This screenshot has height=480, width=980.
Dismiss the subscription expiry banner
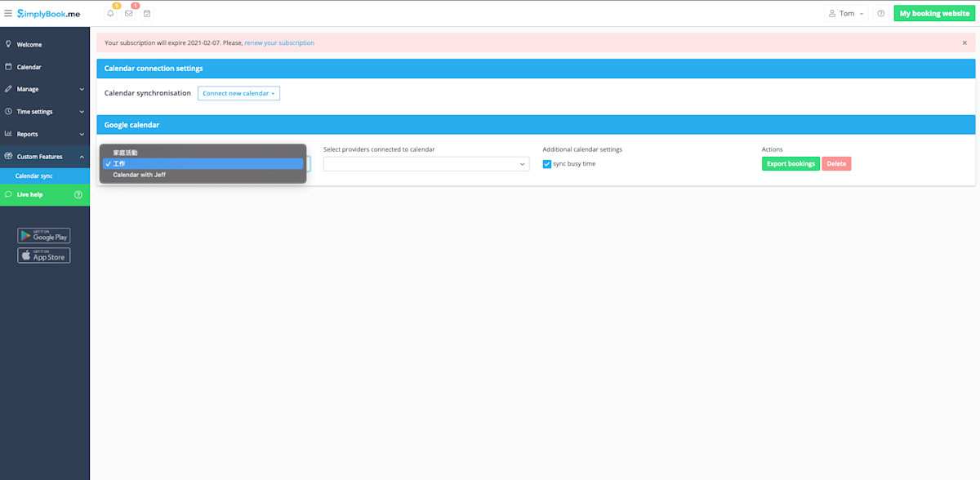click(x=966, y=42)
